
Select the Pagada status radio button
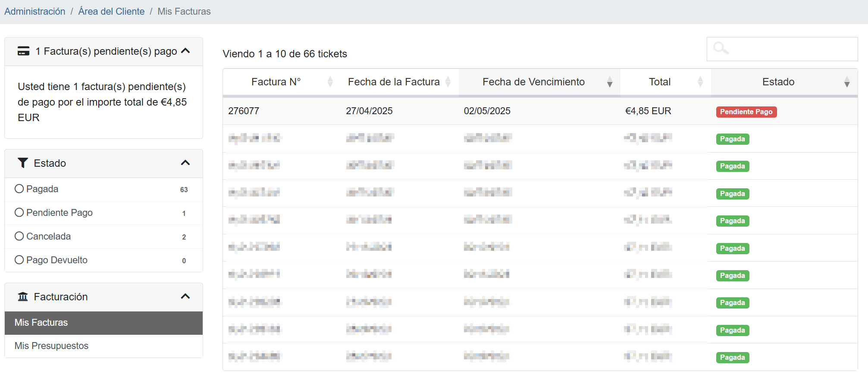(x=19, y=189)
